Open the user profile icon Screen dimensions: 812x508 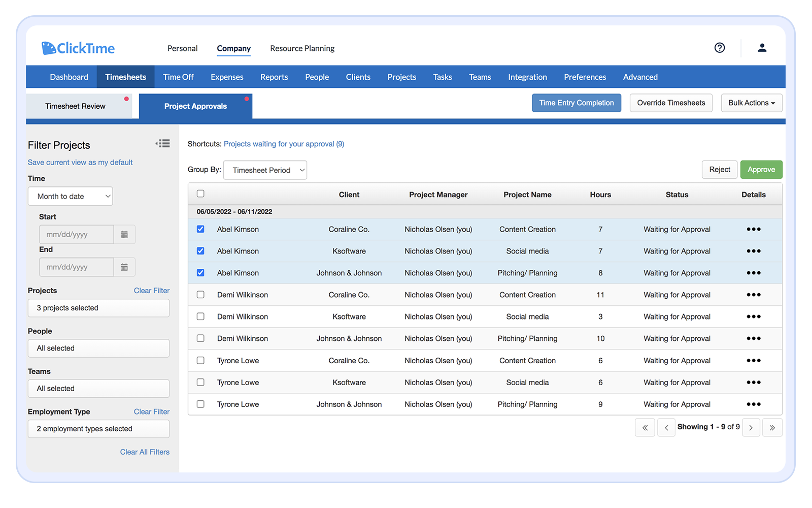(762, 48)
